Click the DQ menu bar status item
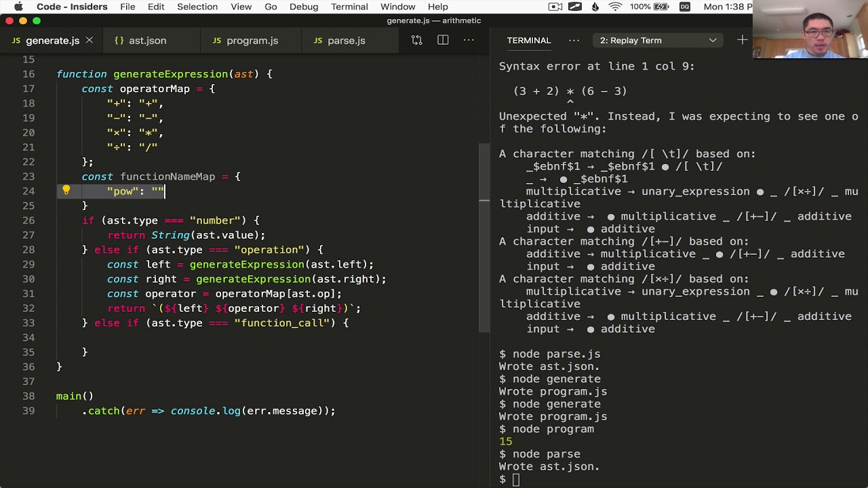 685,6
